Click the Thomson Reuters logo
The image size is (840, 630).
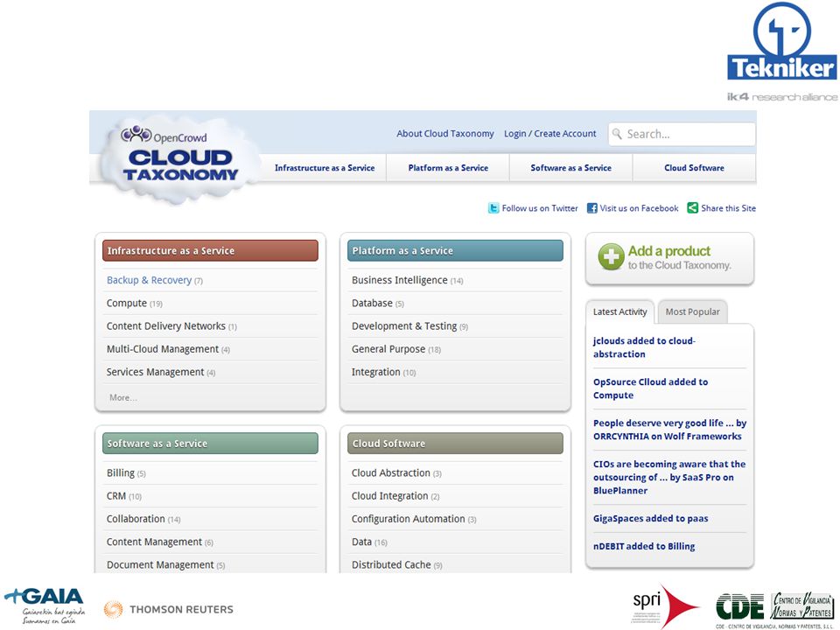pos(169,609)
